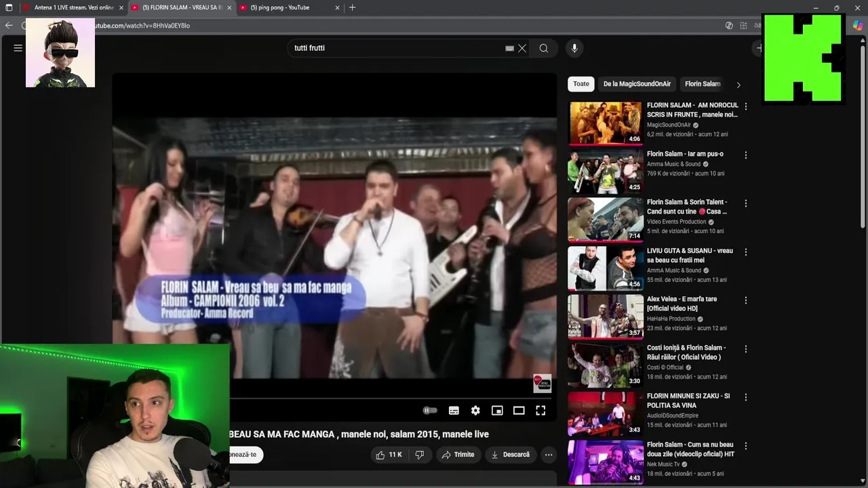Enter fullscreen video mode

pyautogui.click(x=540, y=410)
